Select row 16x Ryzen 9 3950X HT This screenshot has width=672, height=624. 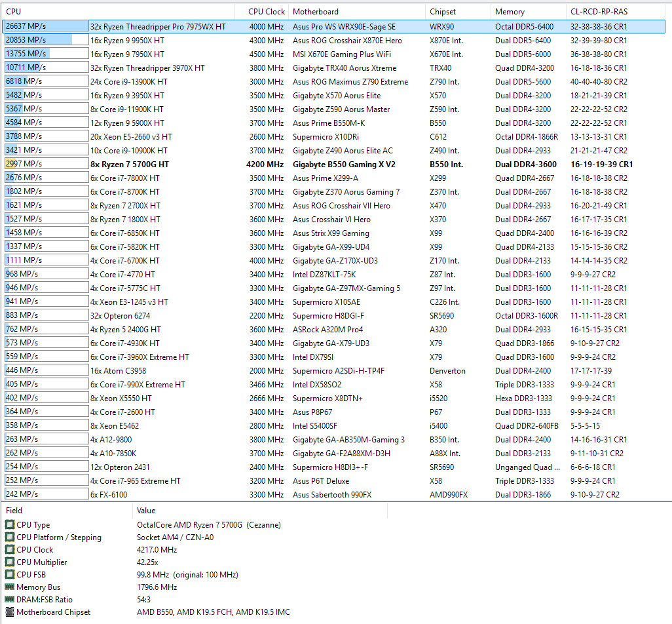tap(333, 95)
